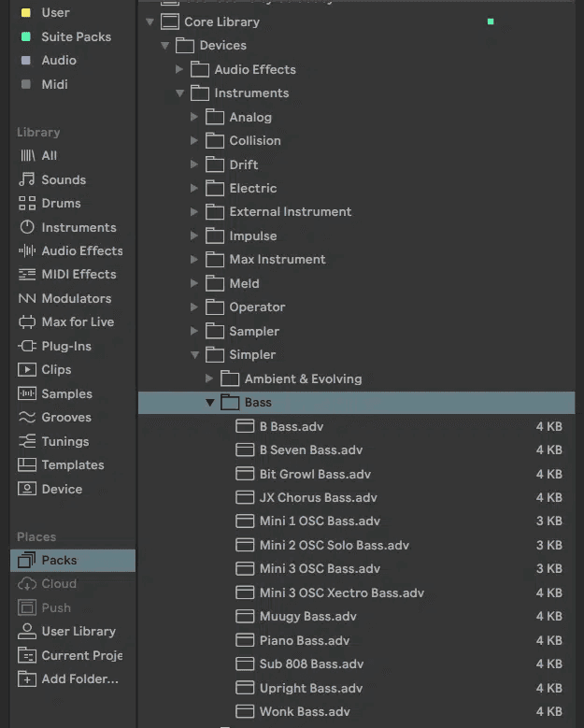
Task: Click the Templates layout icon
Action: click(27, 464)
